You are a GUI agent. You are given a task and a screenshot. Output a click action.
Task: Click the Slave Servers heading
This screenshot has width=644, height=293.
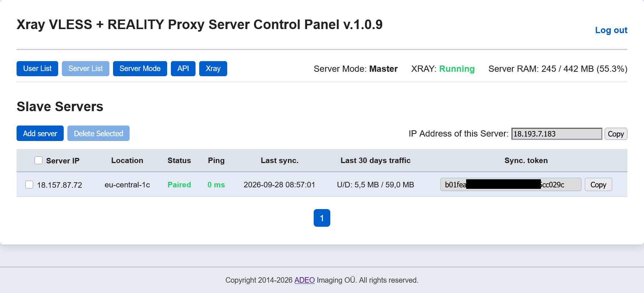click(x=60, y=107)
